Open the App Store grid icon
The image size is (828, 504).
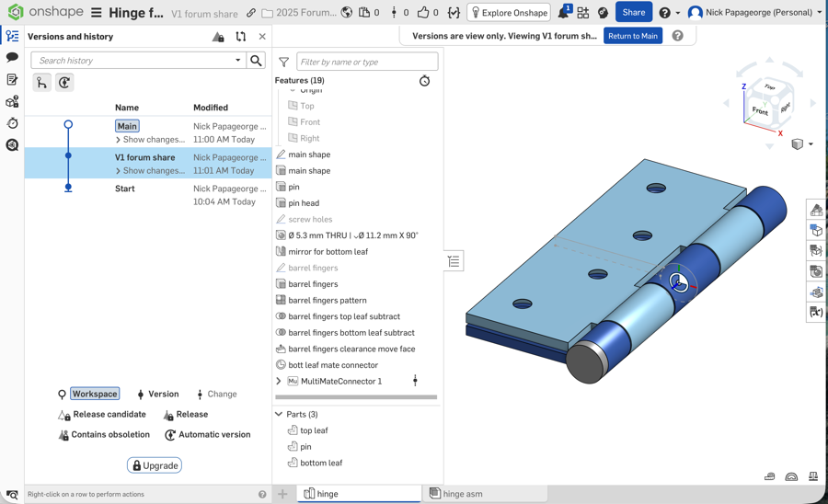tap(582, 13)
